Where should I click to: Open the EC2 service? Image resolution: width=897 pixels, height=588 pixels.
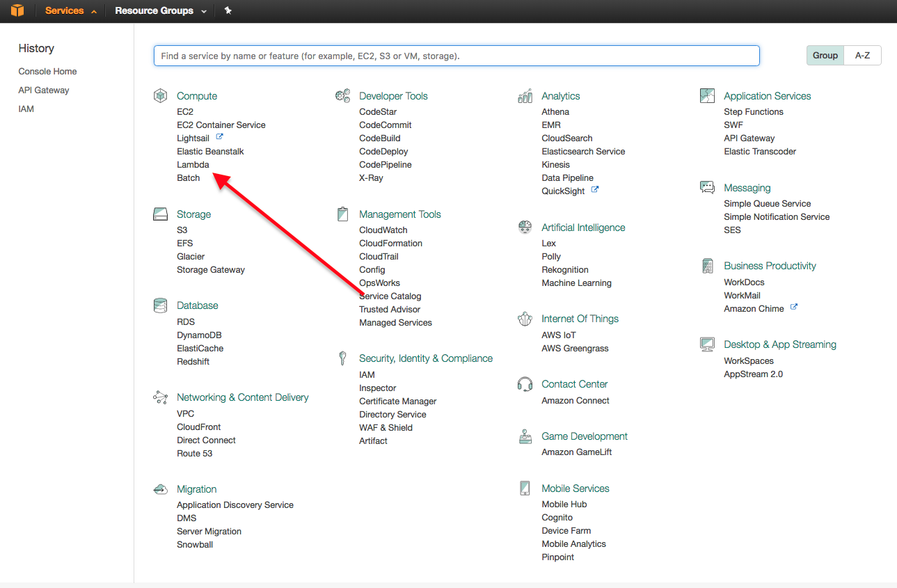point(185,112)
